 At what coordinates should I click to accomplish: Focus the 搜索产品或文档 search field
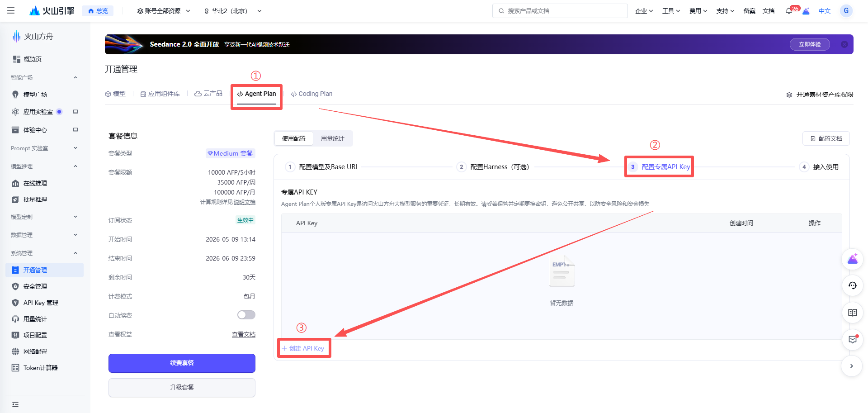pos(560,11)
